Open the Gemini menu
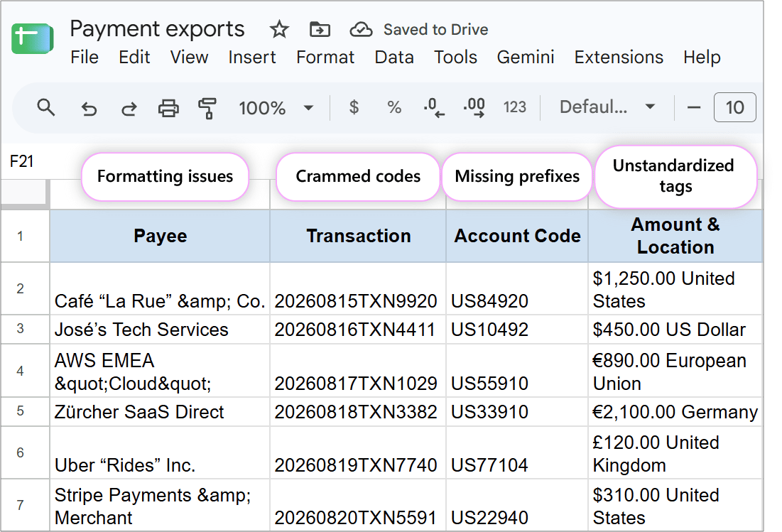782x532 pixels. tap(525, 58)
